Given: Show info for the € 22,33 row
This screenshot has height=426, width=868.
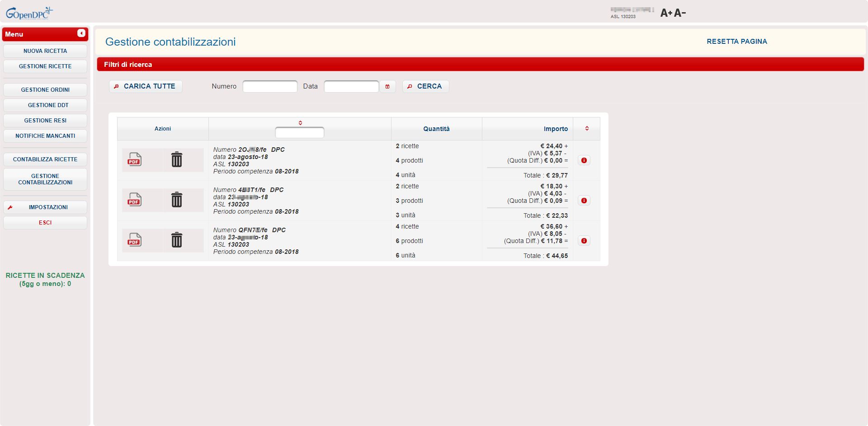Looking at the screenshot, I should point(584,201).
